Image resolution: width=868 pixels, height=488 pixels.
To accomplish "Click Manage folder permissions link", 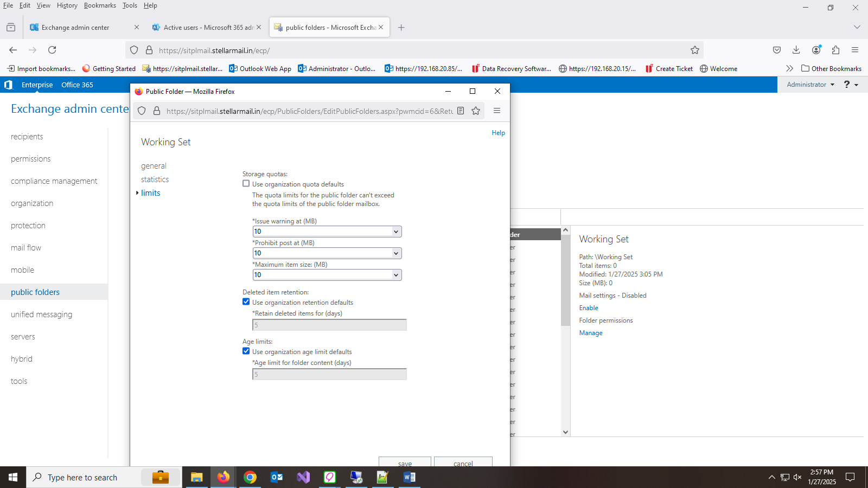I will pos(591,333).
